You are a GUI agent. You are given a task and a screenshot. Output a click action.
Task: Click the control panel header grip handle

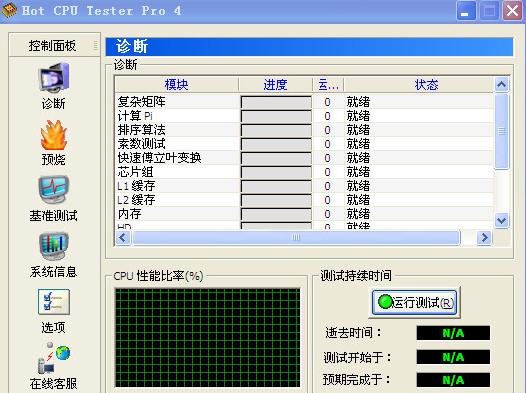[96, 45]
